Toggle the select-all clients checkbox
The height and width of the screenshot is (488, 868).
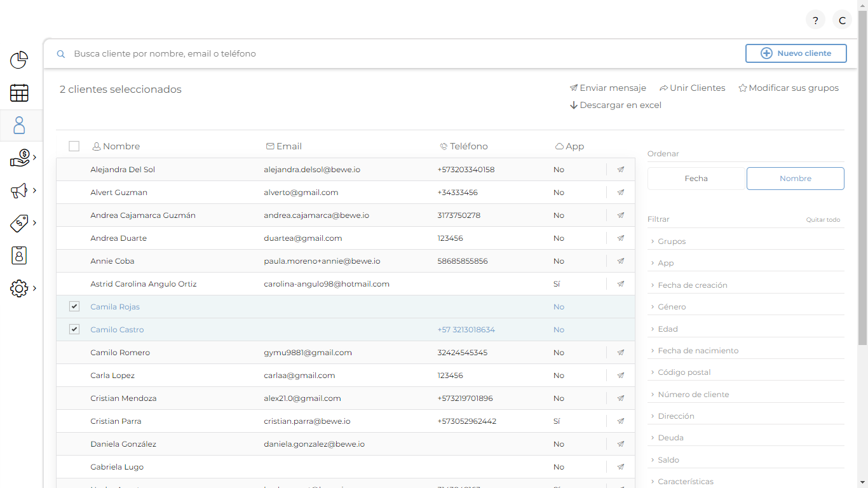click(74, 146)
